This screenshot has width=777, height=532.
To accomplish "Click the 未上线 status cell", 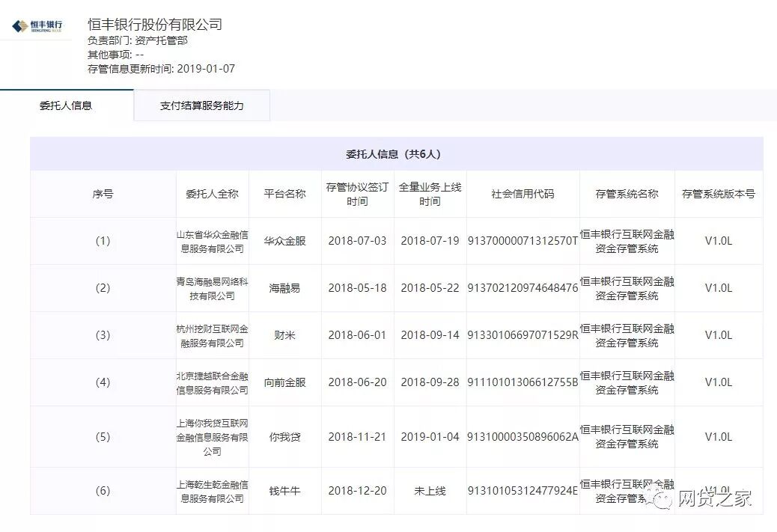I will tap(430, 491).
